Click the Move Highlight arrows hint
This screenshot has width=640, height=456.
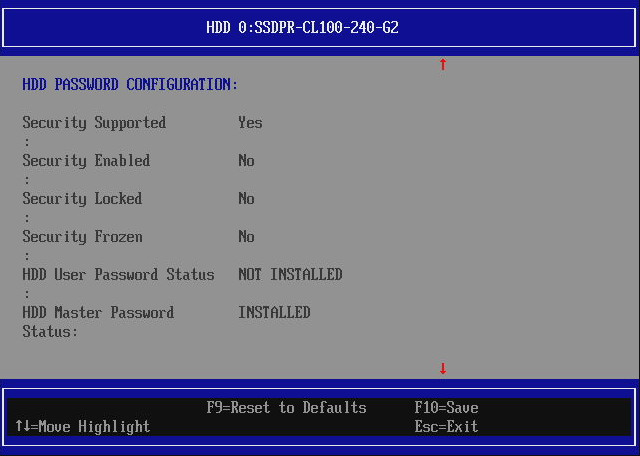coord(82,427)
